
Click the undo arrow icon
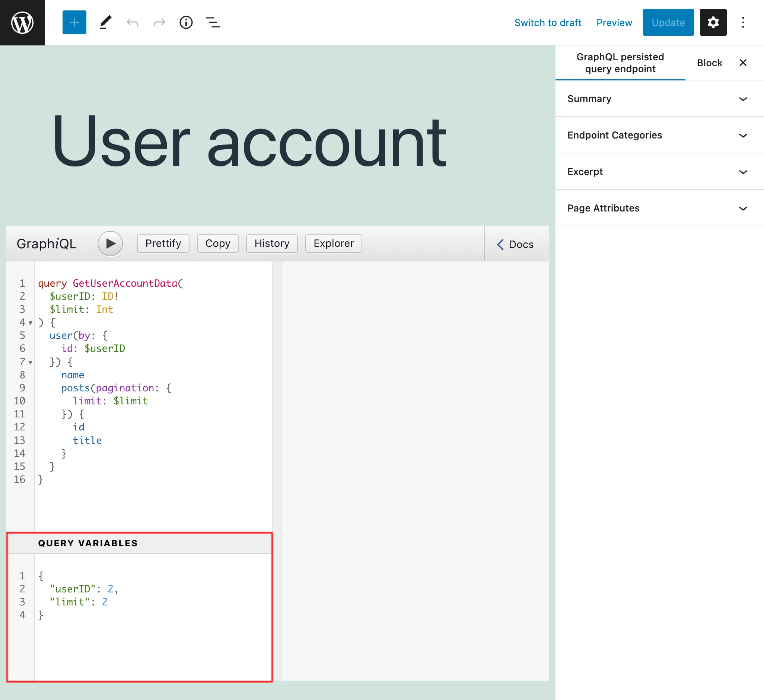click(x=133, y=22)
